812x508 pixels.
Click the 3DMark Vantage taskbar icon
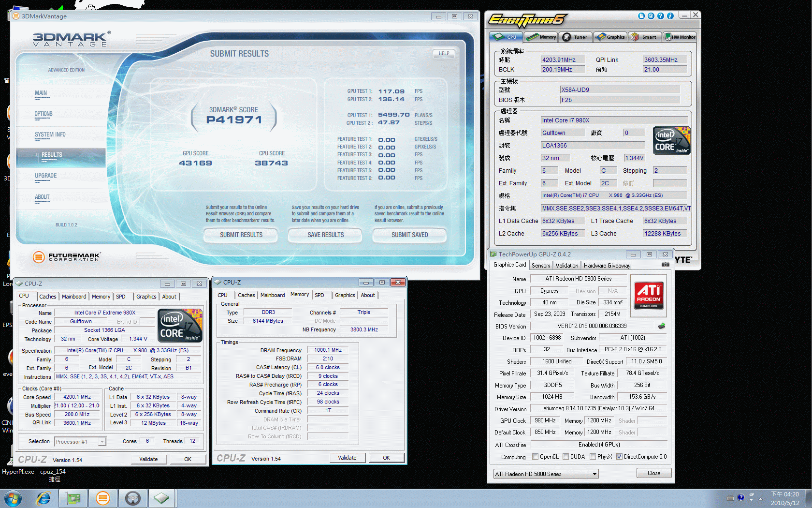103,498
